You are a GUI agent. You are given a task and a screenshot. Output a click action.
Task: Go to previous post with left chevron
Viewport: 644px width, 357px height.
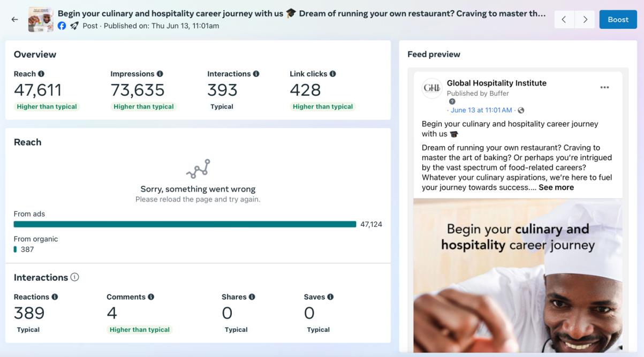coord(564,19)
